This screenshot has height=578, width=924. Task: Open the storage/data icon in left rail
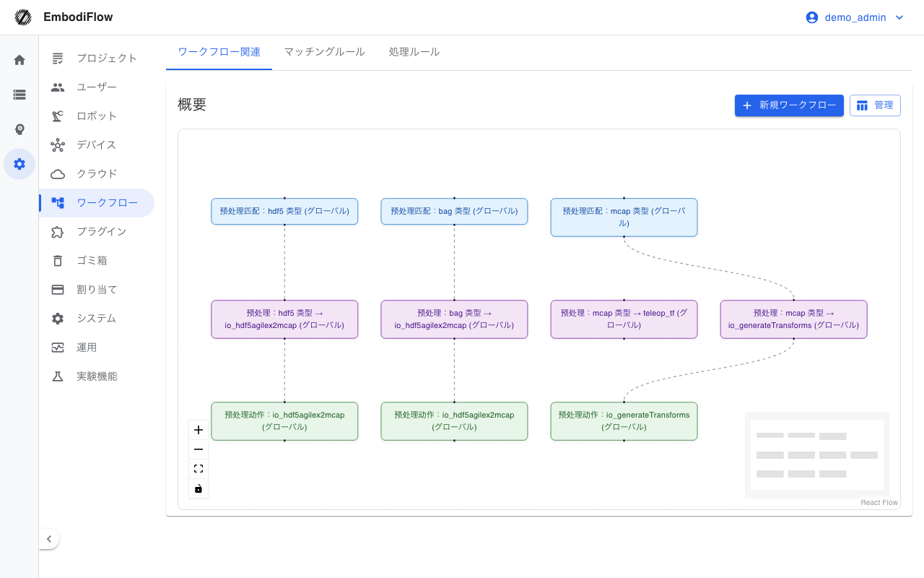point(19,95)
